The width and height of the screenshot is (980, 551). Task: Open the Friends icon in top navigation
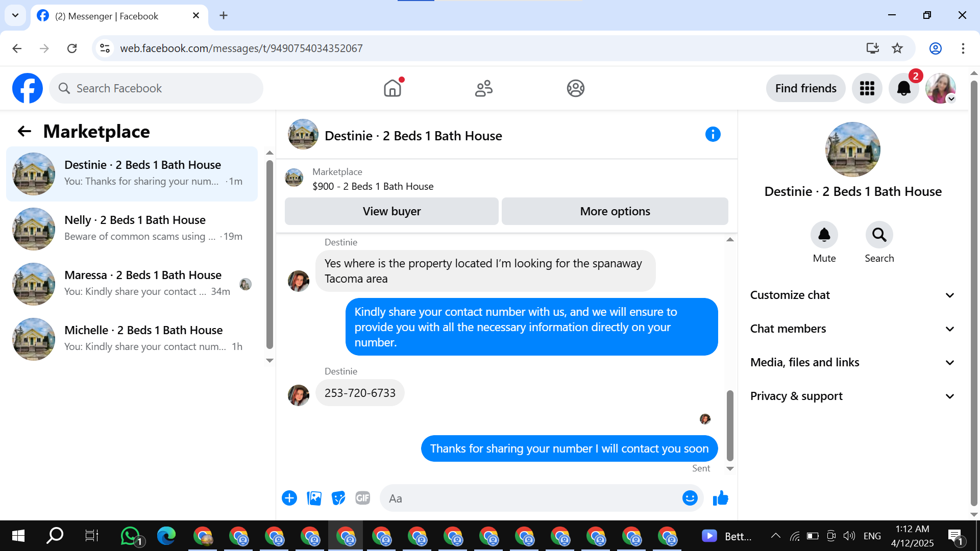484,88
